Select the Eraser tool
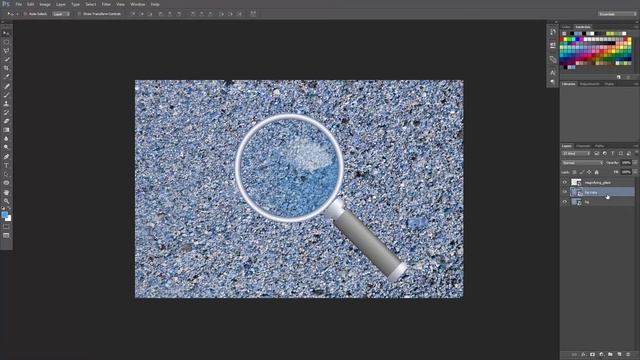This screenshot has width=640, height=360. [6, 121]
